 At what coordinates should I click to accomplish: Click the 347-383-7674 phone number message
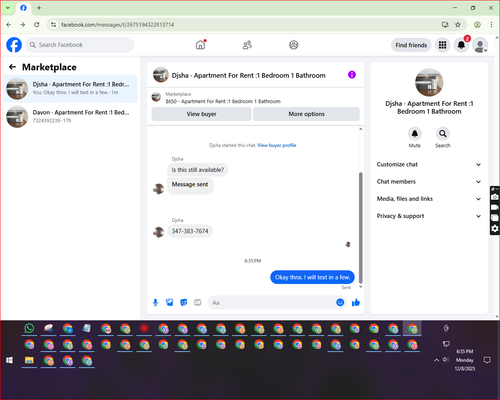click(190, 231)
